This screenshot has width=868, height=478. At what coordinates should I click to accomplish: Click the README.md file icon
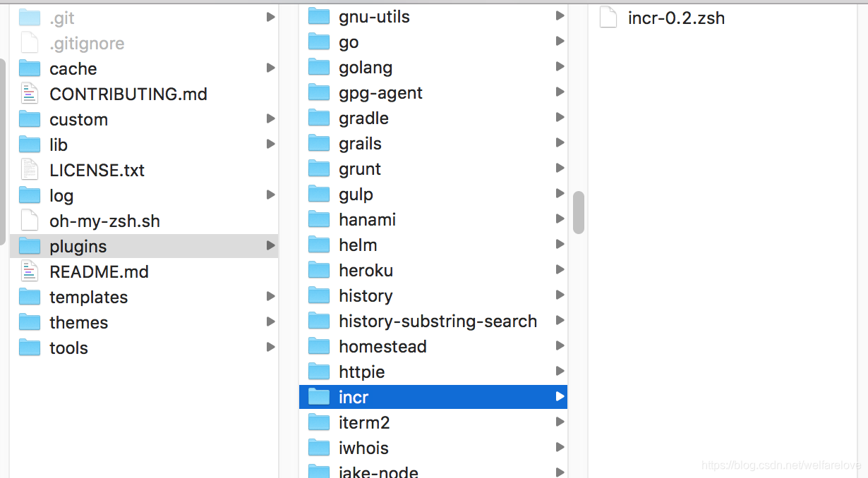click(30, 271)
